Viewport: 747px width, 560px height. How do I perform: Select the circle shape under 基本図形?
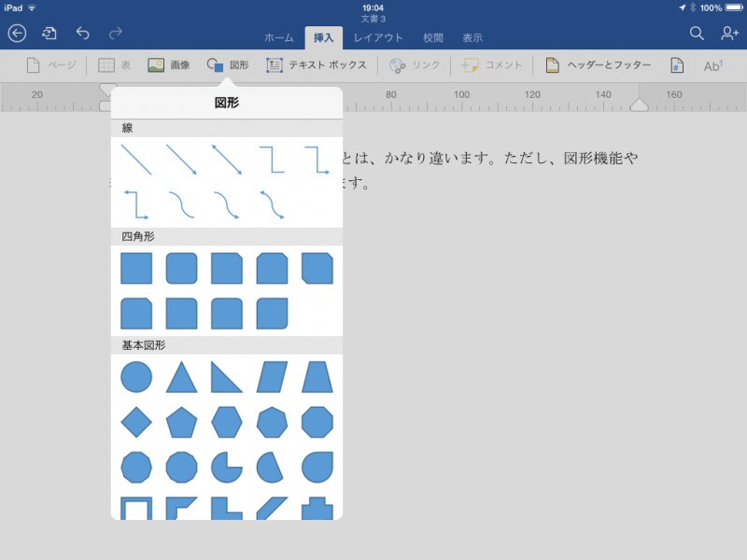pyautogui.click(x=135, y=375)
